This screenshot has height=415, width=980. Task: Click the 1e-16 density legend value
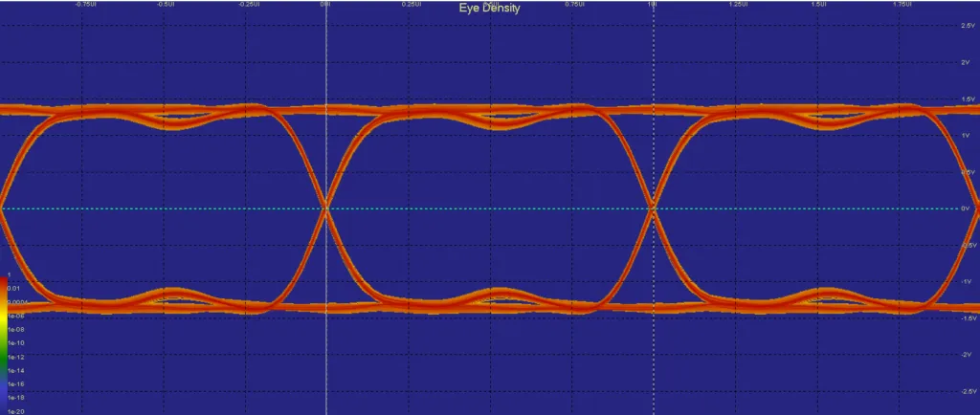15,384
